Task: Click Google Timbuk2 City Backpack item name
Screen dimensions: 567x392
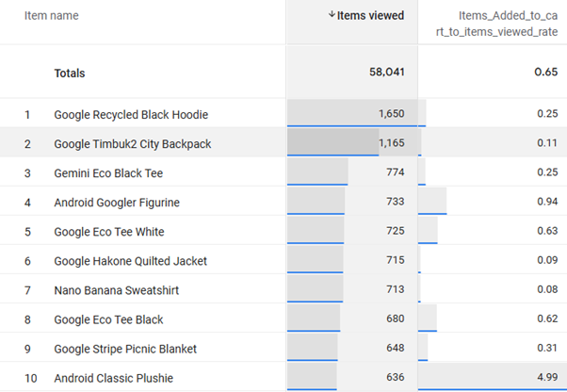Action: [133, 144]
